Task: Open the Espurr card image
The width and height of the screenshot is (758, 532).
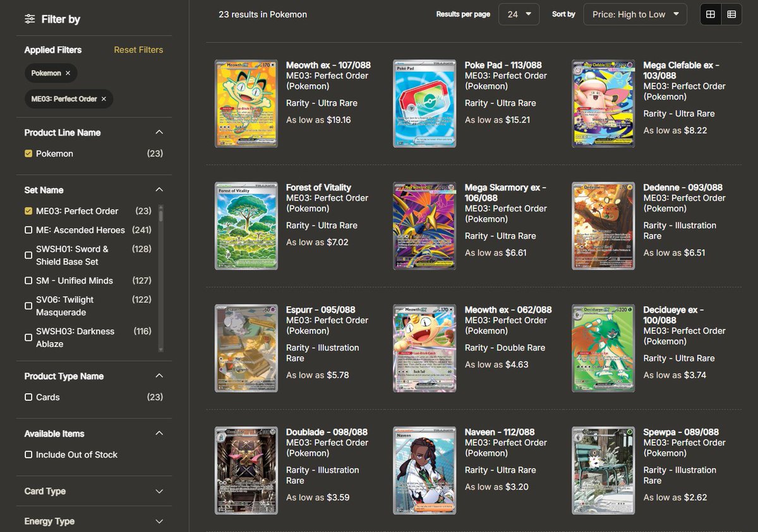Action: click(x=246, y=348)
